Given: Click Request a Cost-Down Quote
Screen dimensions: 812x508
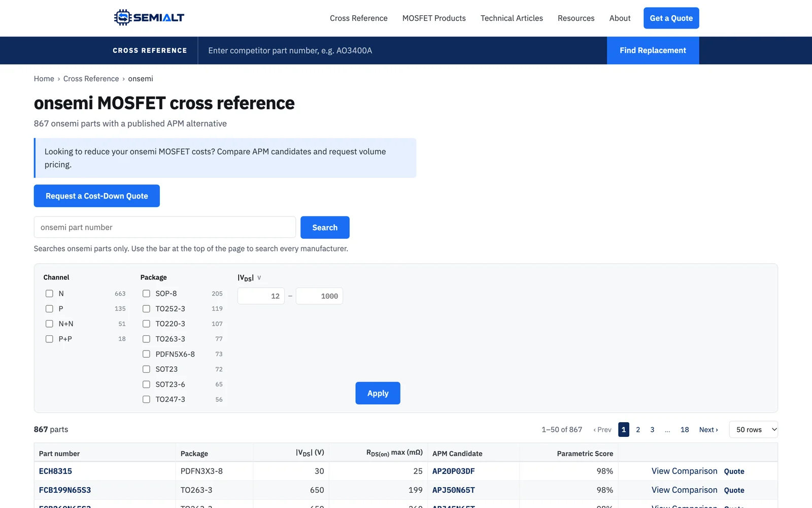Looking at the screenshot, I should pyautogui.click(x=97, y=196).
